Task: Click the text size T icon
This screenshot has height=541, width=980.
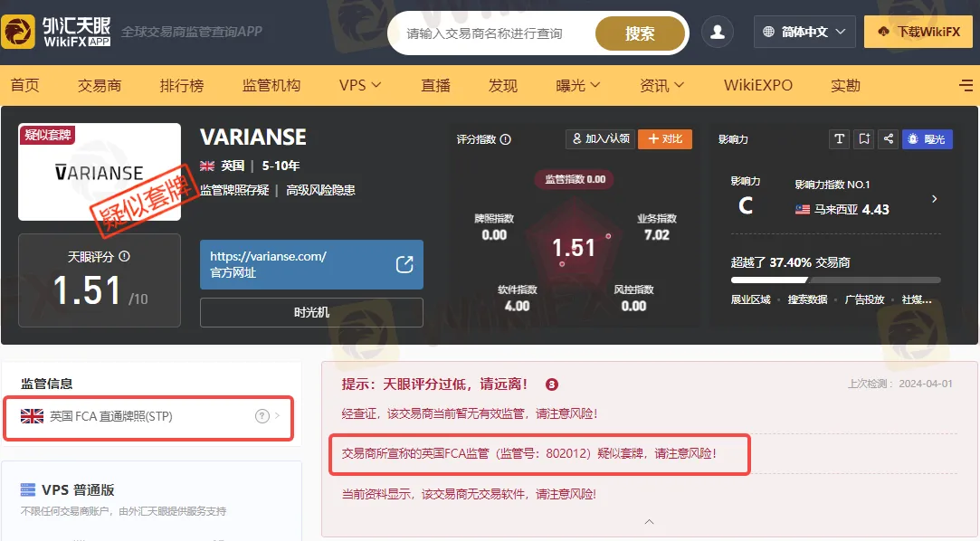Action: (x=840, y=138)
